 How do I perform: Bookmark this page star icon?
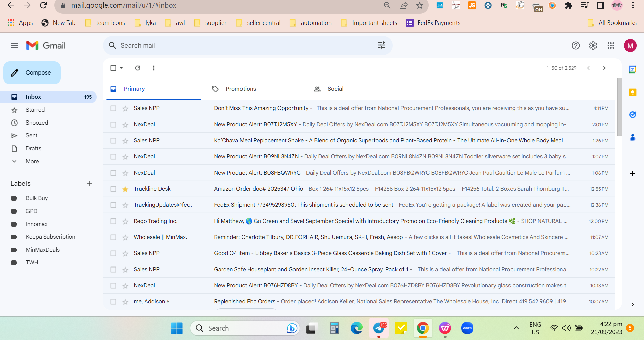[x=420, y=5]
